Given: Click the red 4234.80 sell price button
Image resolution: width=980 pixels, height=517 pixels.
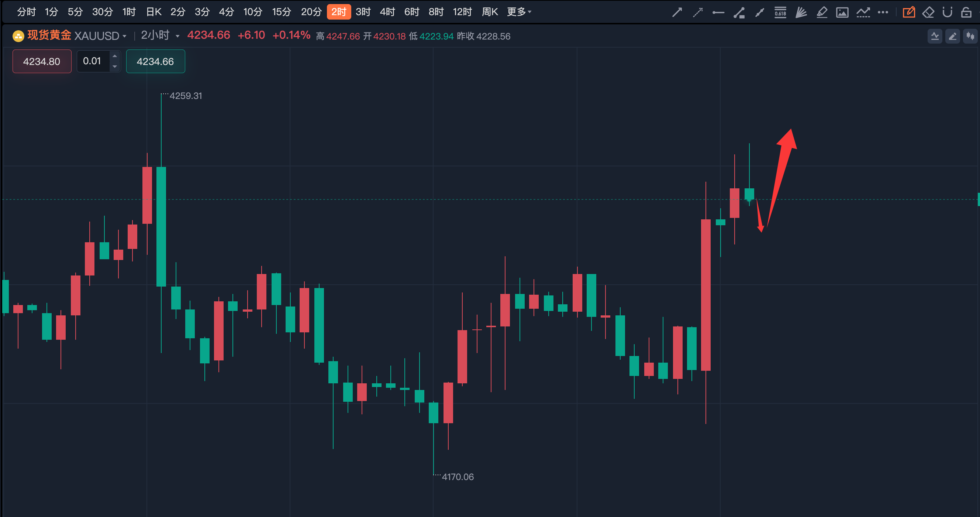Looking at the screenshot, I should (x=42, y=61).
